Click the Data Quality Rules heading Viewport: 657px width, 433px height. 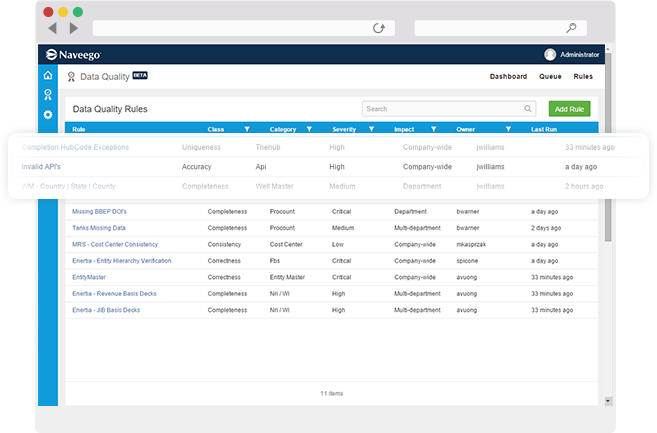(x=110, y=109)
